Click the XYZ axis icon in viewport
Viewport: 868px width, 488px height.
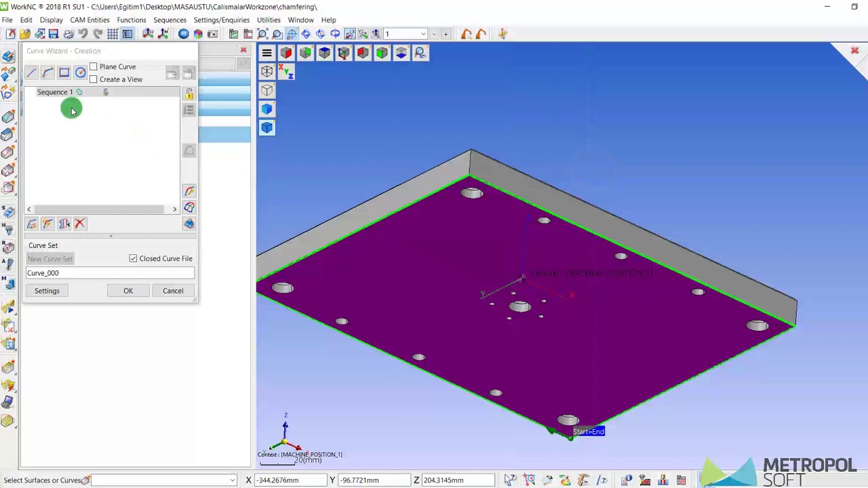(286, 72)
